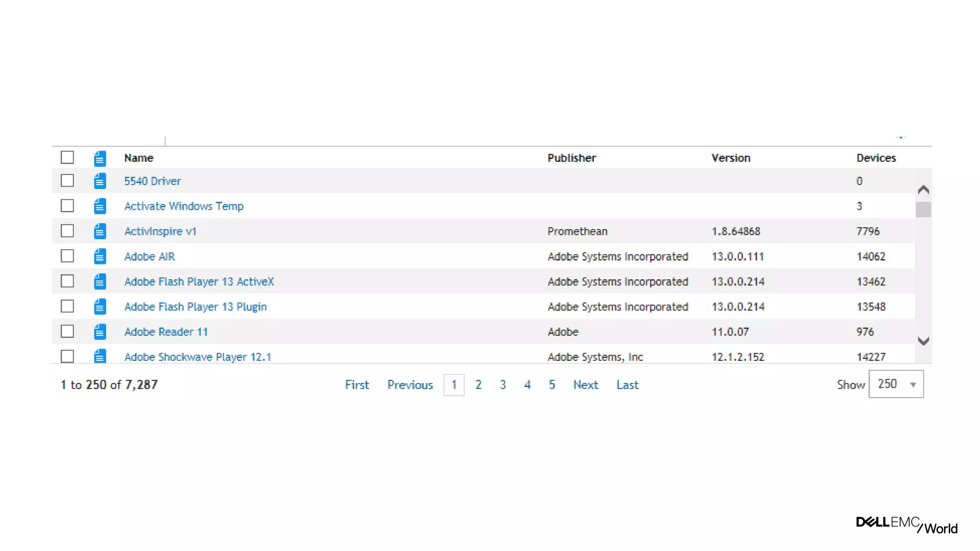Click document icon beside Adobe AIR

(x=100, y=256)
